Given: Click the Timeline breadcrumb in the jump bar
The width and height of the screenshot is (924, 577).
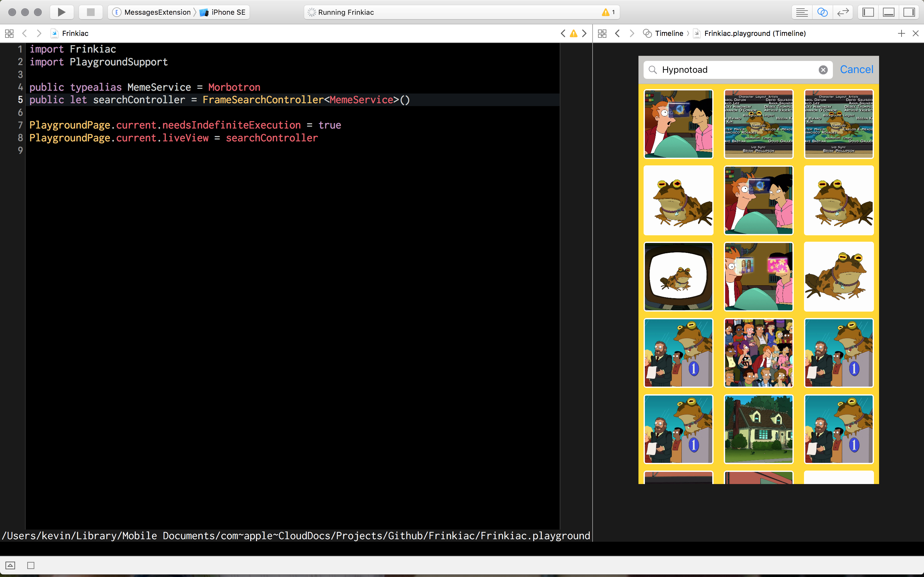Looking at the screenshot, I should (x=668, y=33).
